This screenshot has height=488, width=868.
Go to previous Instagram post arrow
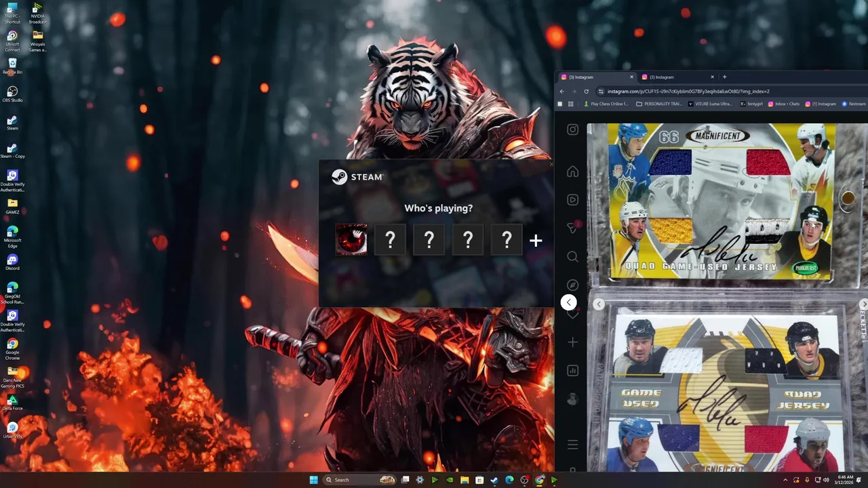point(569,302)
